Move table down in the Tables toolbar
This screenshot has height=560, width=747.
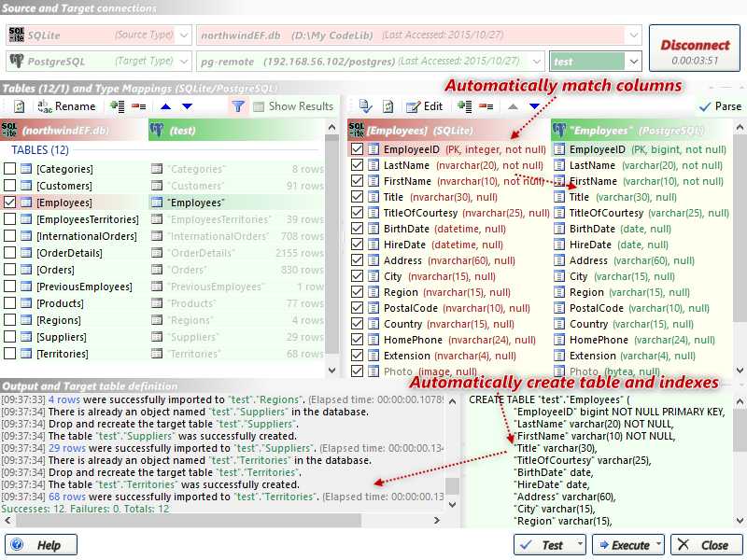click(188, 106)
